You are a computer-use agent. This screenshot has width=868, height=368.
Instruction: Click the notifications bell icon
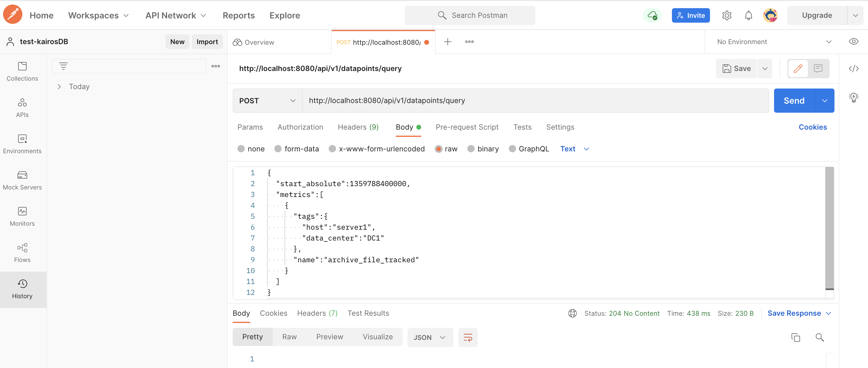(748, 15)
